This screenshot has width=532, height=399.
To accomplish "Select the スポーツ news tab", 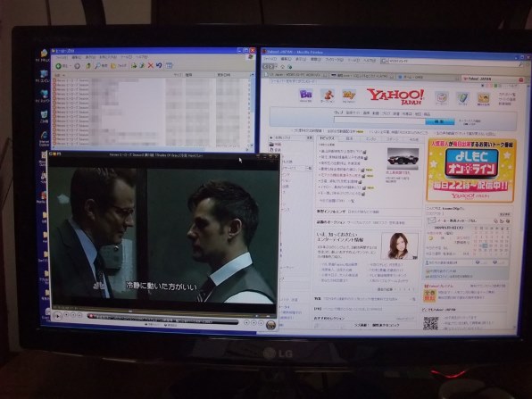I will pyautogui.click(x=393, y=139).
